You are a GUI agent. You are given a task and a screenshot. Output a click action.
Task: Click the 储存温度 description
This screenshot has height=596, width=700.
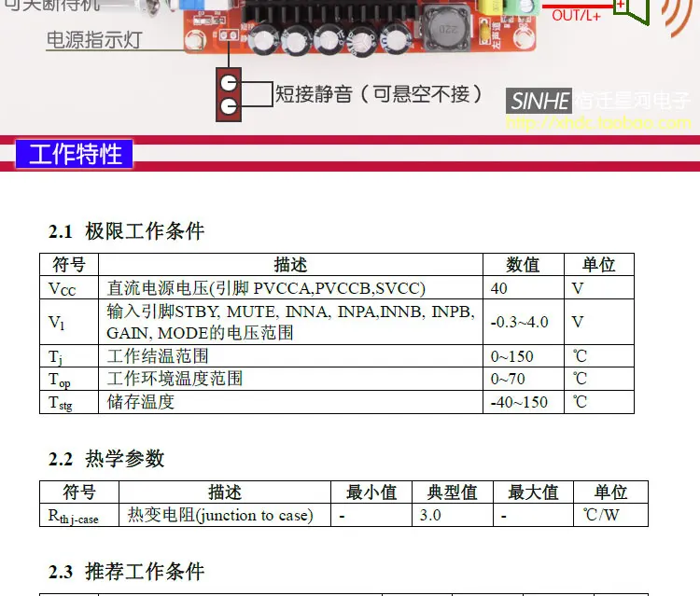click(141, 402)
